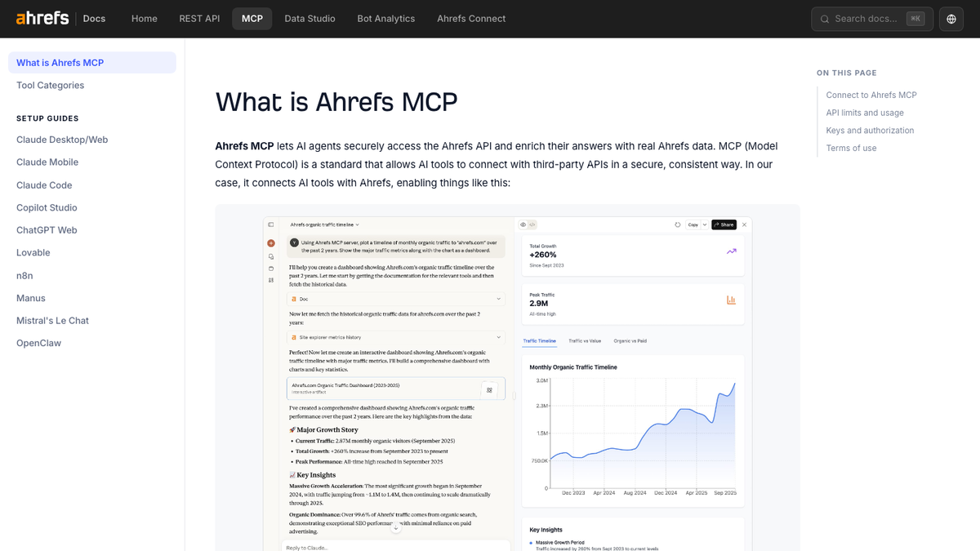Open the language globe selector
Image resolution: width=980 pixels, height=551 pixels.
coord(951,19)
